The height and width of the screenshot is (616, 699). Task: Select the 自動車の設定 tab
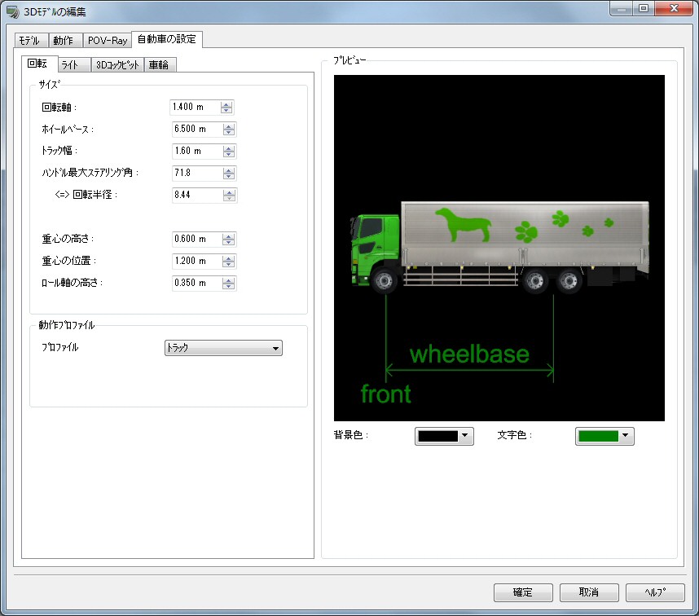coord(167,39)
